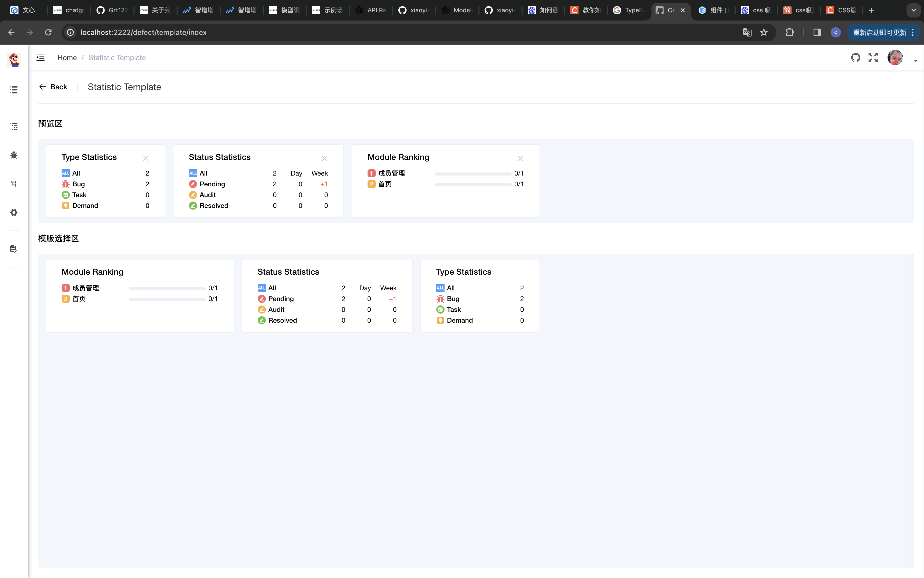The image size is (924, 578).
Task: Remove Type Statistics card from preview
Action: point(146,158)
